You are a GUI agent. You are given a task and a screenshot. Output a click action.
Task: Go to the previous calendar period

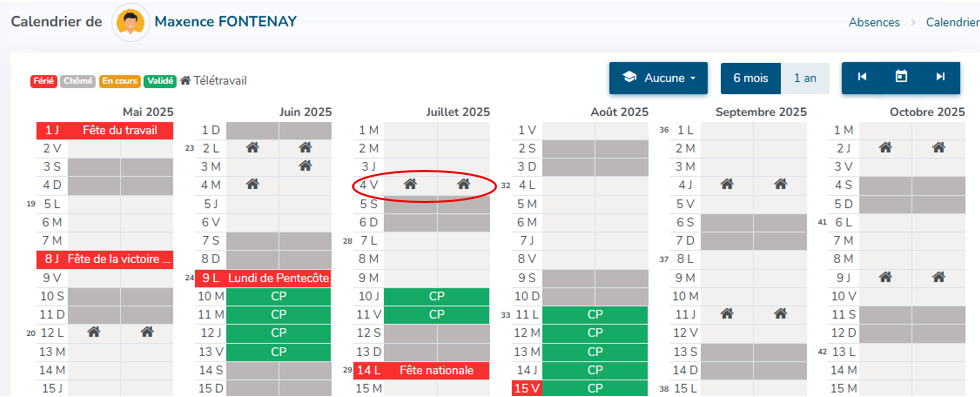862,77
